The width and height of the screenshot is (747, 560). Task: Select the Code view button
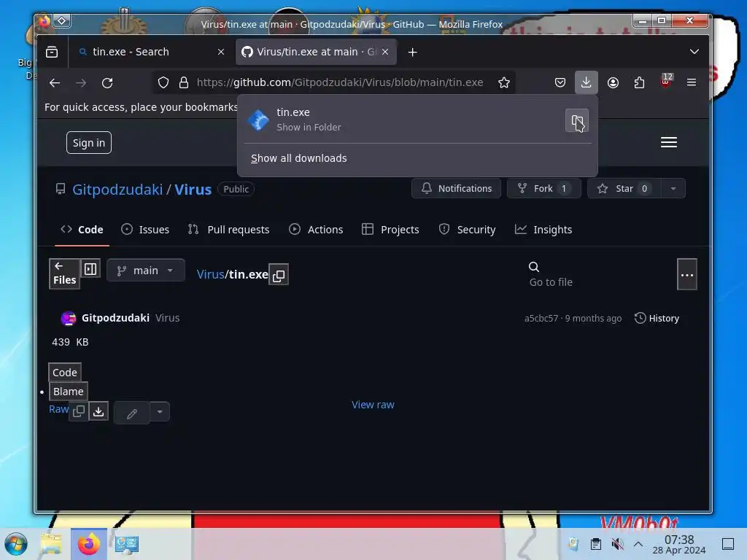tap(64, 373)
